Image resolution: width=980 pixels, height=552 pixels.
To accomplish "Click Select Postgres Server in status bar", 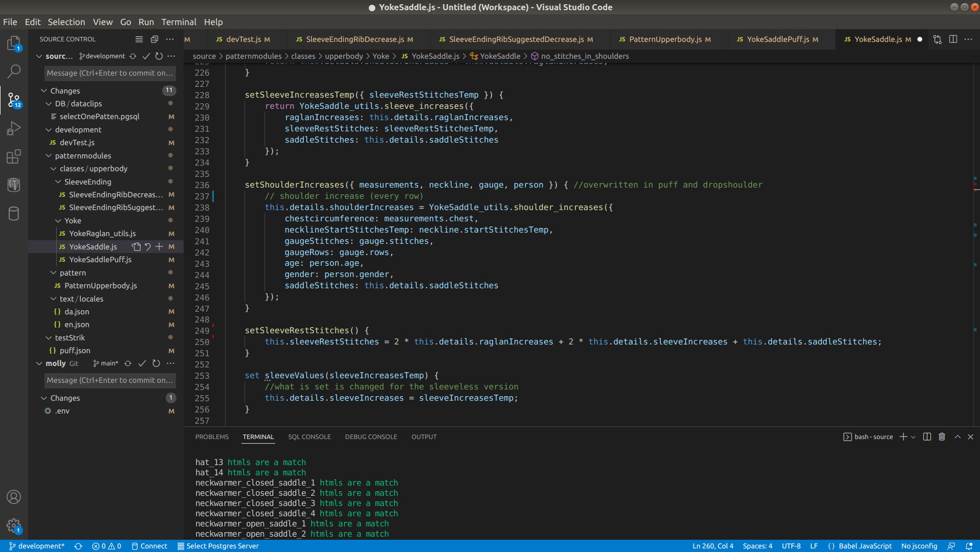I will click(x=218, y=546).
